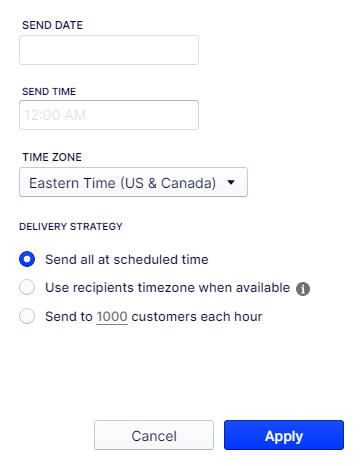Click the Apply button

[x=284, y=435]
